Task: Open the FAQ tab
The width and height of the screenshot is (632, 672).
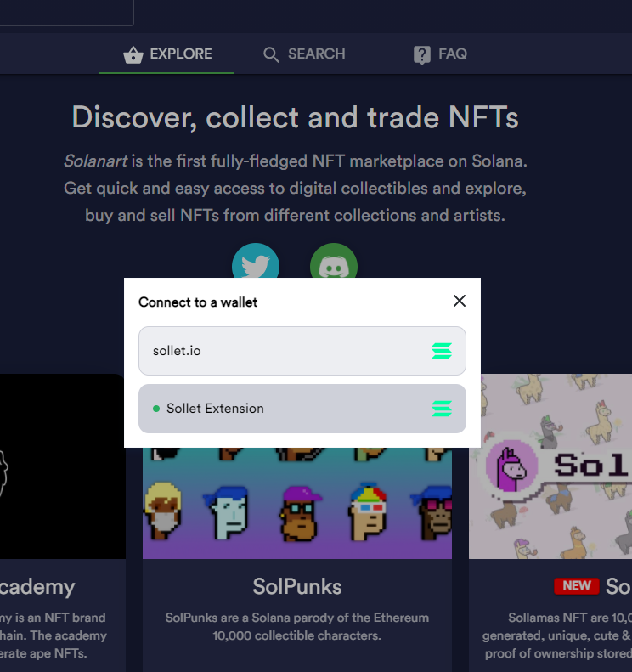Action: pos(440,54)
